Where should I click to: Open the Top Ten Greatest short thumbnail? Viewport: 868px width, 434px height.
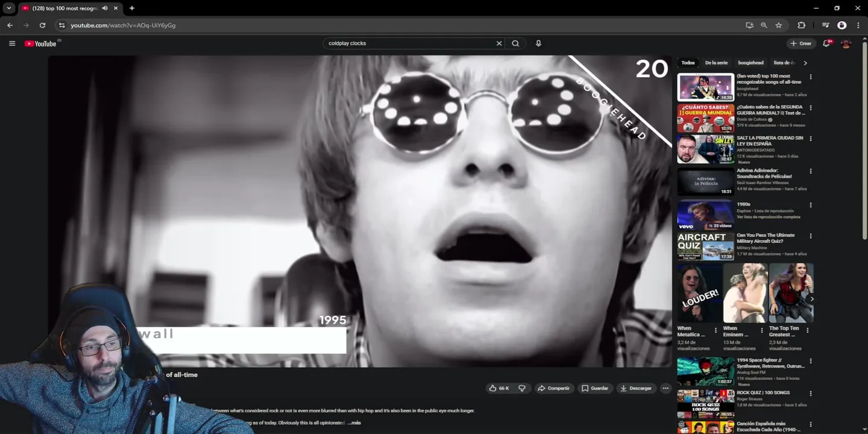point(791,293)
